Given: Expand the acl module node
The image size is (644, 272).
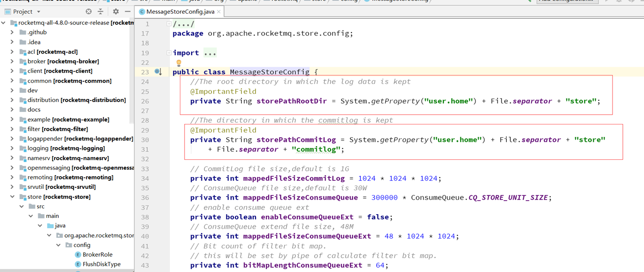Looking at the screenshot, I should point(12,52).
